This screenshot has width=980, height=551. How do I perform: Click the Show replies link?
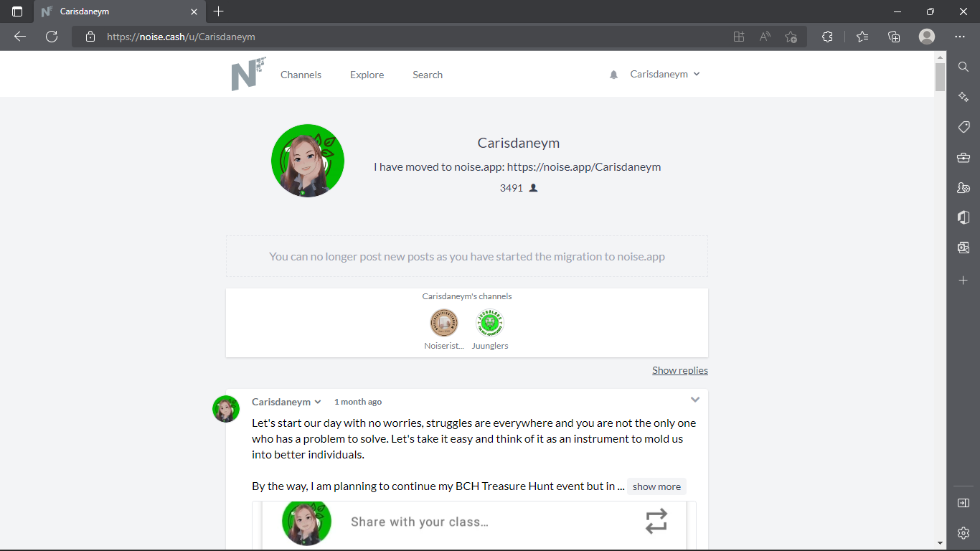coord(680,370)
